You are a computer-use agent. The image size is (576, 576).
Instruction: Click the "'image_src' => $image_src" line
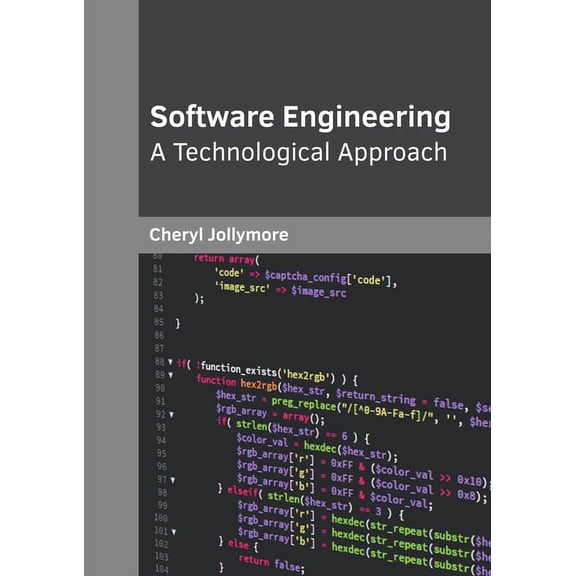pyautogui.click(x=280, y=289)
